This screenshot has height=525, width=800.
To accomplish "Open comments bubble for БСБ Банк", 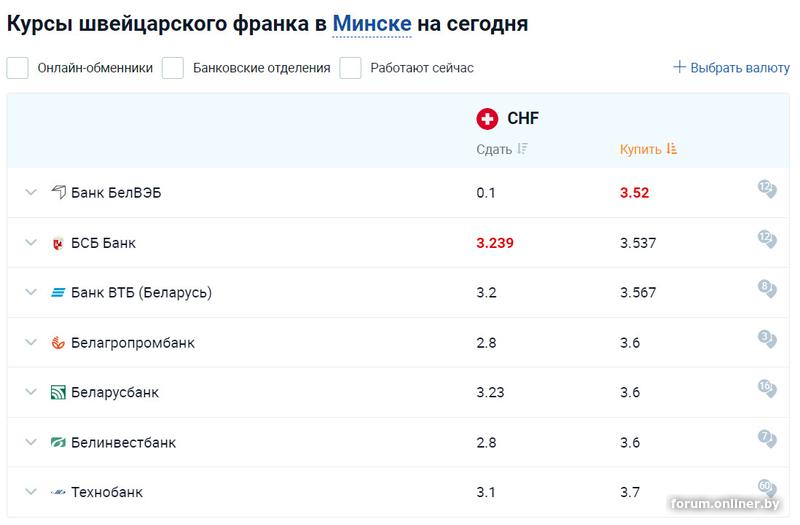I will [x=767, y=239].
